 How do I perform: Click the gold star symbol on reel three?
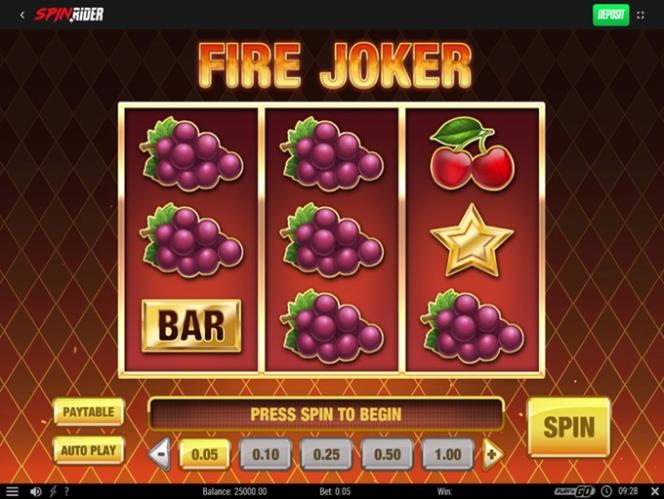coord(472,241)
